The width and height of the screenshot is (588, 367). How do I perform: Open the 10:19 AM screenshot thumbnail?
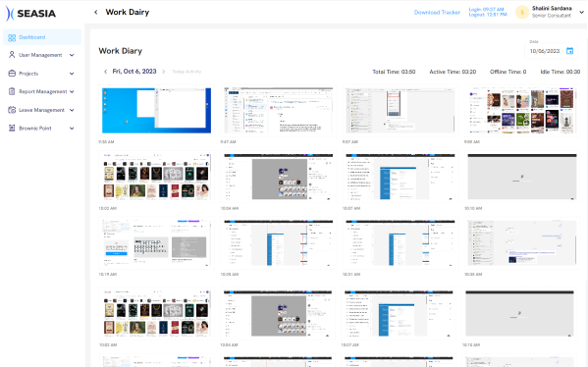156,243
